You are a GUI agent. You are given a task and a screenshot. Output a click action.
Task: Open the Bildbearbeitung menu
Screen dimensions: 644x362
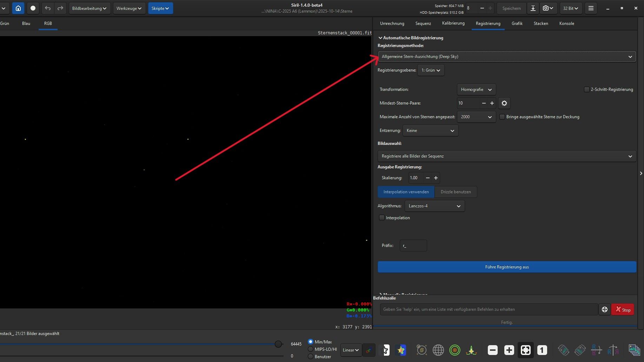89,8
